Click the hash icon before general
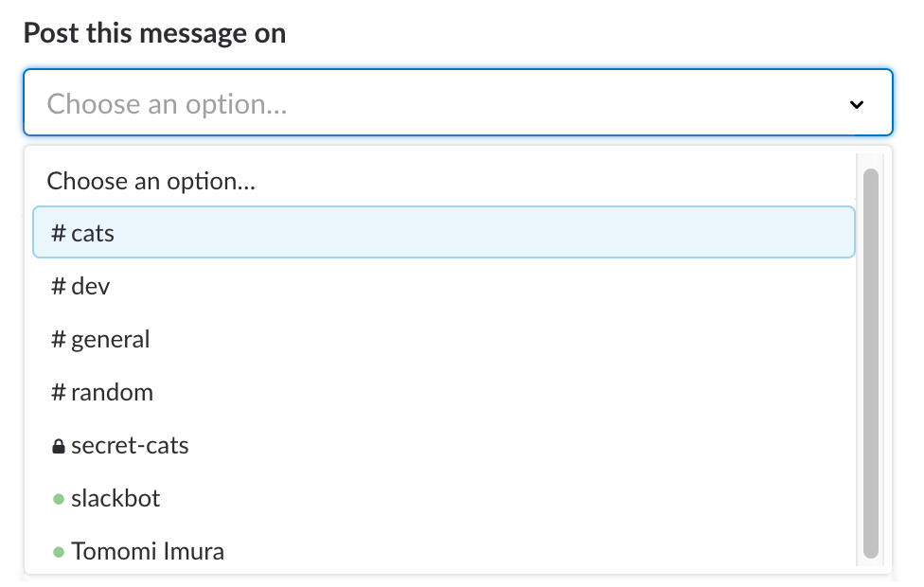 pyautogui.click(x=59, y=340)
